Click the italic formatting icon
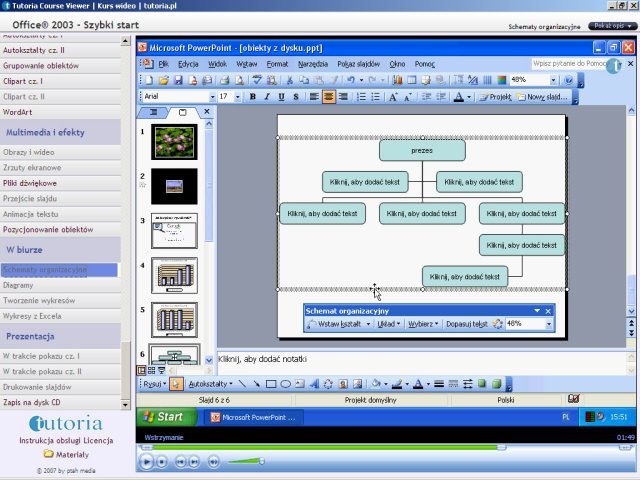 coord(267,97)
